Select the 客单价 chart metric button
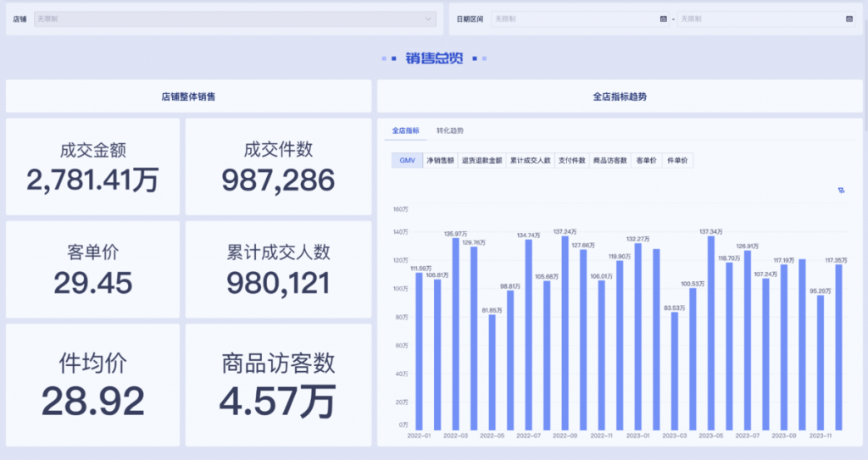The height and width of the screenshot is (460, 868). (647, 160)
